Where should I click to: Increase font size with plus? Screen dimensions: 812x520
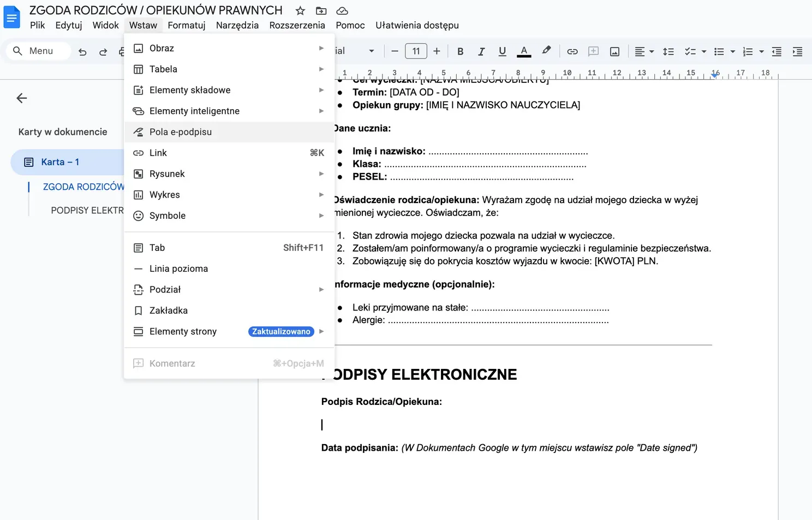pyautogui.click(x=437, y=51)
